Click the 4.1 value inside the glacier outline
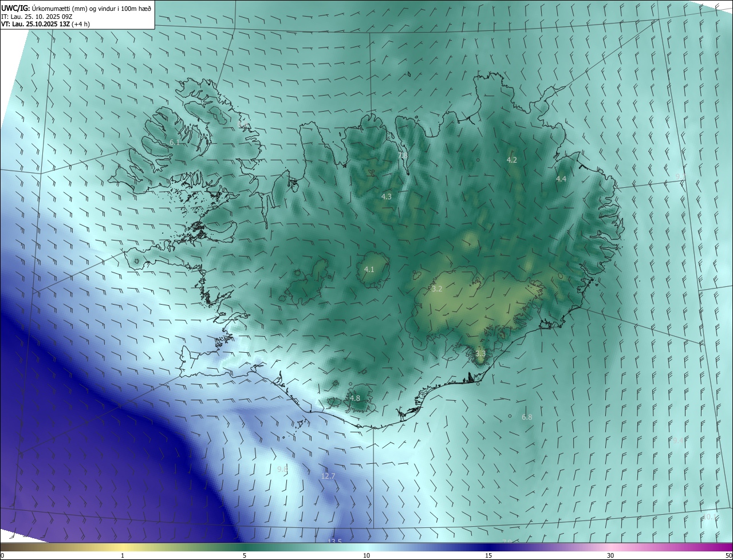The height and width of the screenshot is (560, 733). click(369, 270)
